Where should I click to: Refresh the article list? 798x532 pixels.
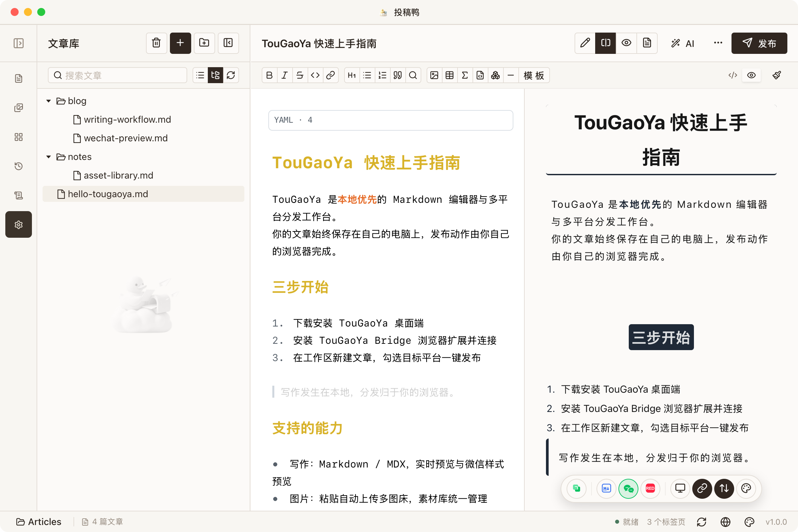[231, 75]
